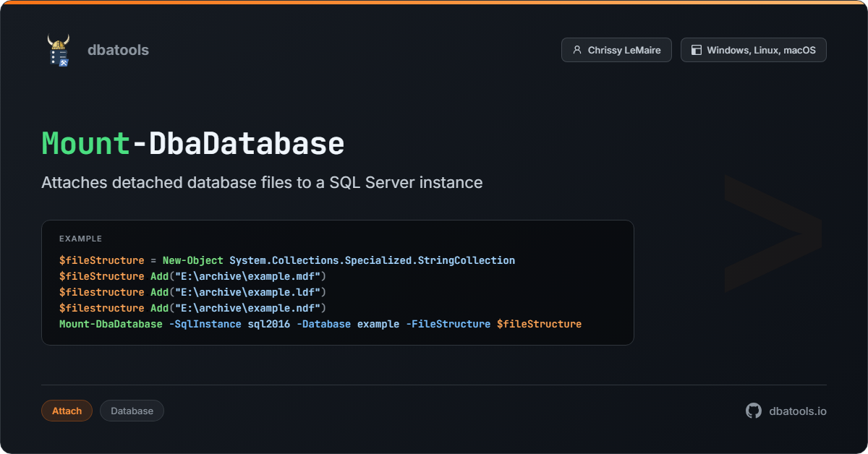Select the Database tag

(x=132, y=411)
